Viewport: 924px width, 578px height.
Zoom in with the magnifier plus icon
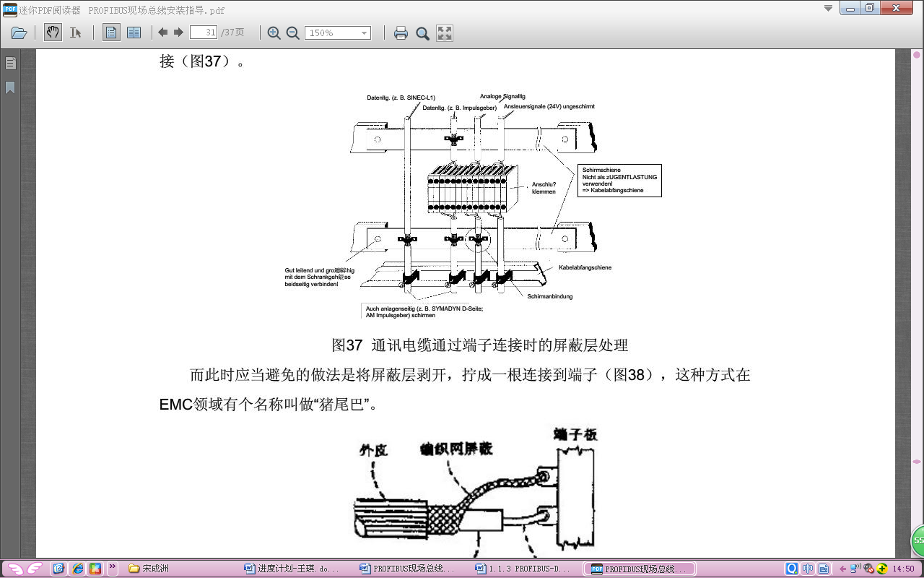tap(274, 33)
